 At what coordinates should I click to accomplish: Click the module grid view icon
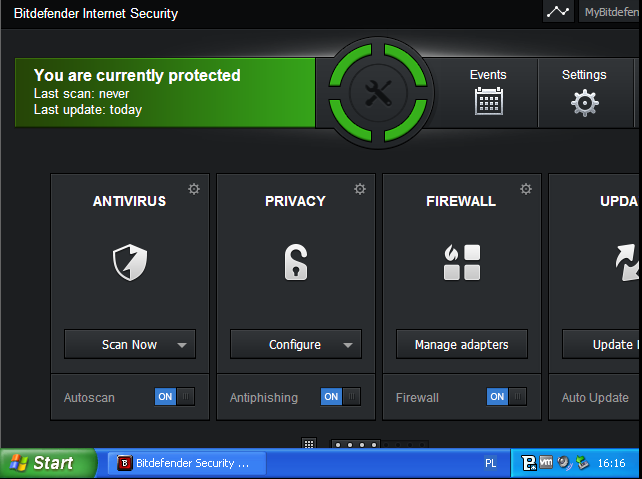tap(310, 444)
